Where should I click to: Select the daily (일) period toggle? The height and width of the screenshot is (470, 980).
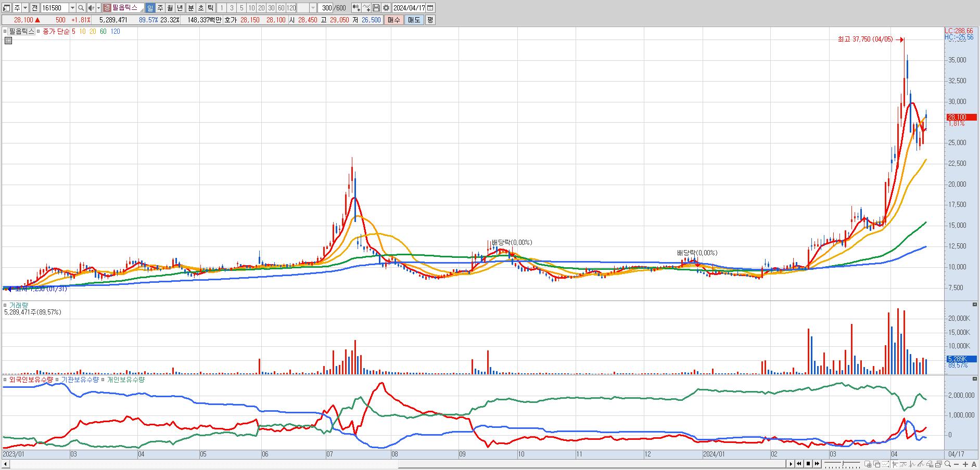[150, 8]
